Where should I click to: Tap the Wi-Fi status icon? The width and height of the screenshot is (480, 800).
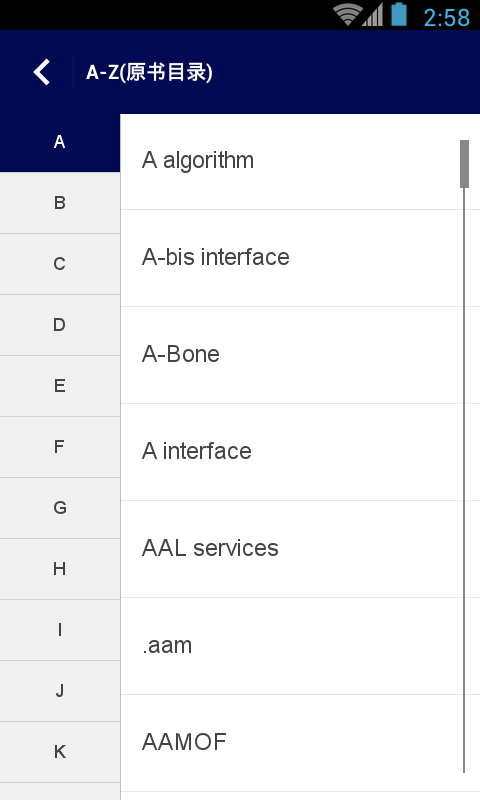click(x=348, y=14)
